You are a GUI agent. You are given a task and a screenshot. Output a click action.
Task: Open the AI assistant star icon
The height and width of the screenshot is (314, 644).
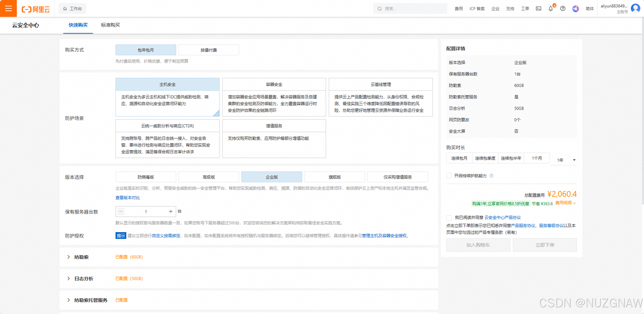576,9
